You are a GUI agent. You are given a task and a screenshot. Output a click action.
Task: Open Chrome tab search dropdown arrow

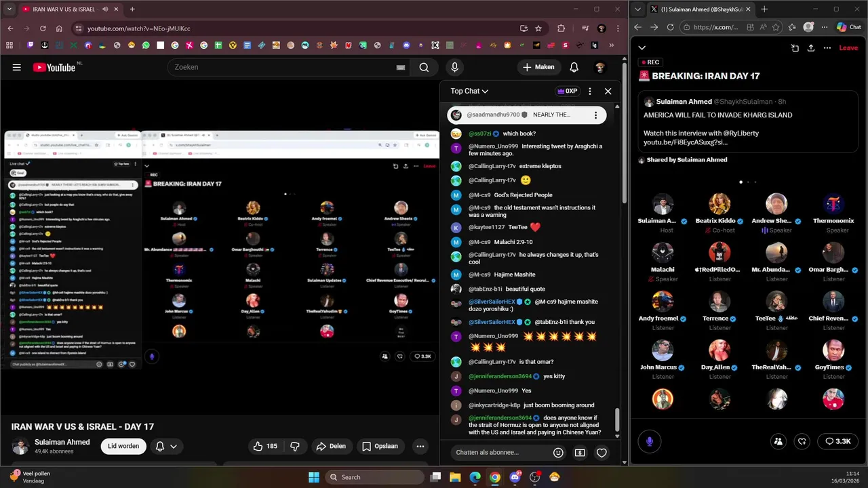(8, 9)
